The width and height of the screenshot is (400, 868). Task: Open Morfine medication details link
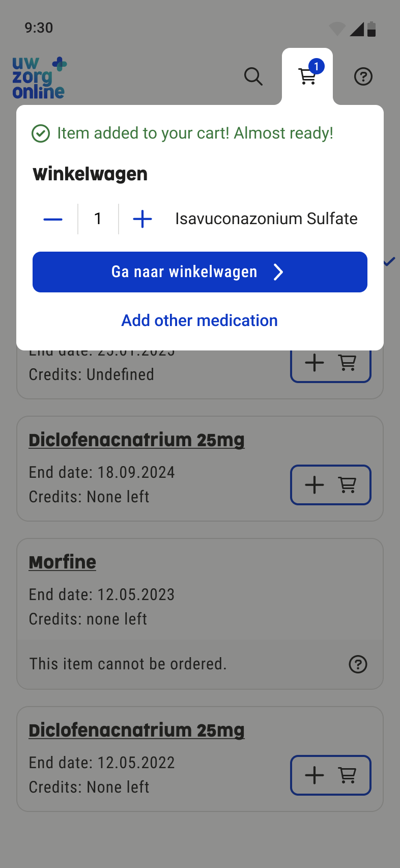tap(63, 562)
